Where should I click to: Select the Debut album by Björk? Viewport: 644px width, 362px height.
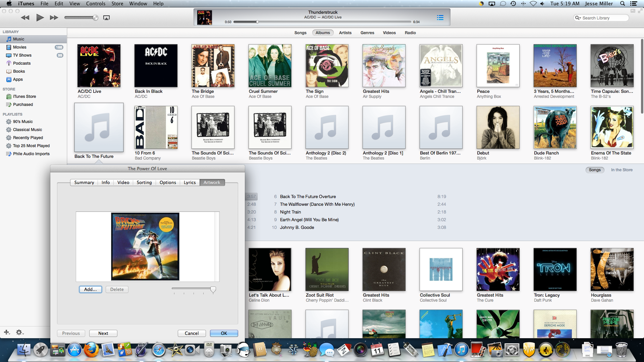(x=498, y=127)
